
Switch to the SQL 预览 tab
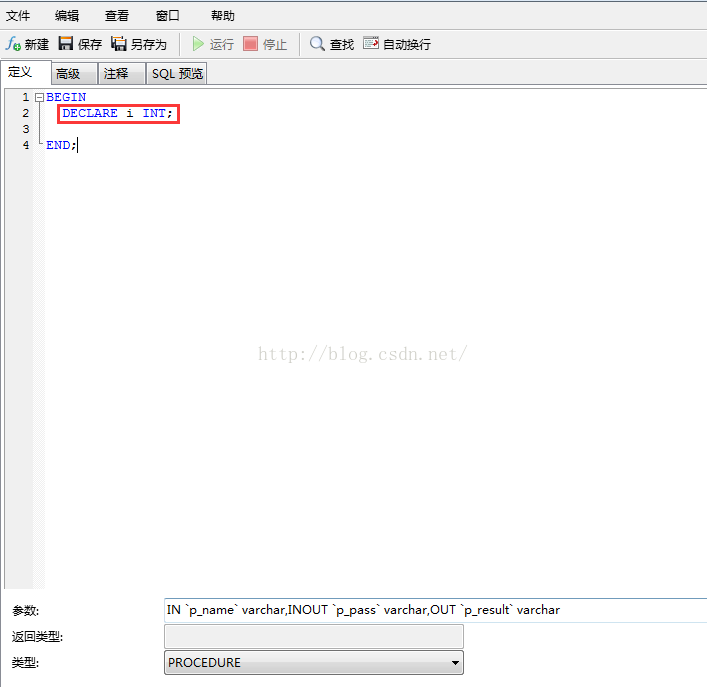pos(177,73)
